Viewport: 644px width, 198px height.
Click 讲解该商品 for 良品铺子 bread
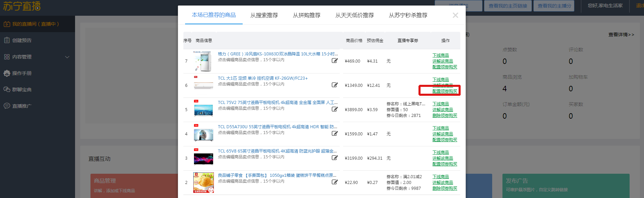tap(443, 183)
